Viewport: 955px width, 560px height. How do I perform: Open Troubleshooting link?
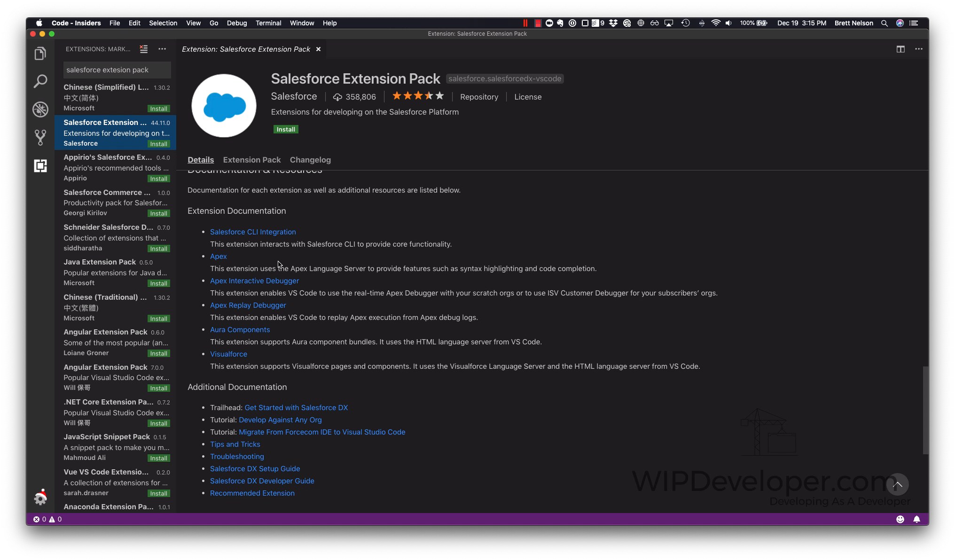coord(237,456)
